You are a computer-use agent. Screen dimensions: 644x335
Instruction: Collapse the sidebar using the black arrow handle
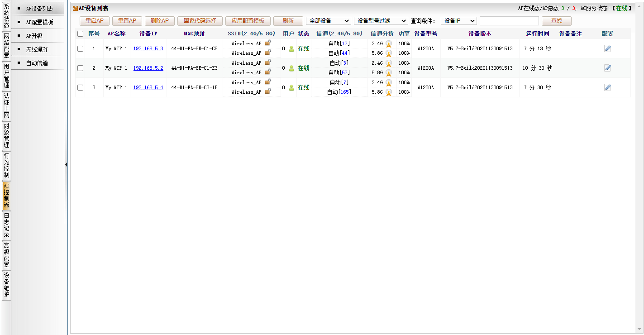tap(66, 165)
